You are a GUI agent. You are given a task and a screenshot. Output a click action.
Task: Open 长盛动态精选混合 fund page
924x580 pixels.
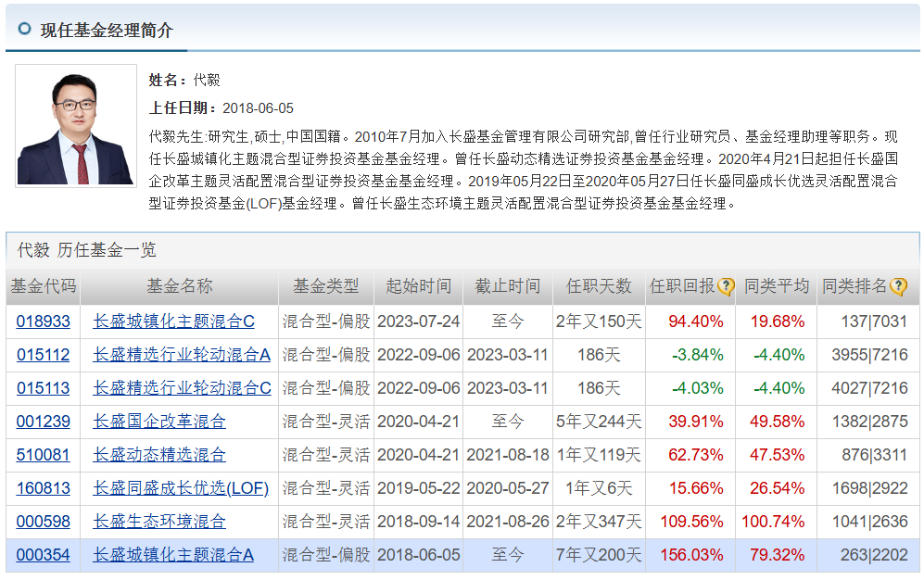pyautogui.click(x=159, y=455)
